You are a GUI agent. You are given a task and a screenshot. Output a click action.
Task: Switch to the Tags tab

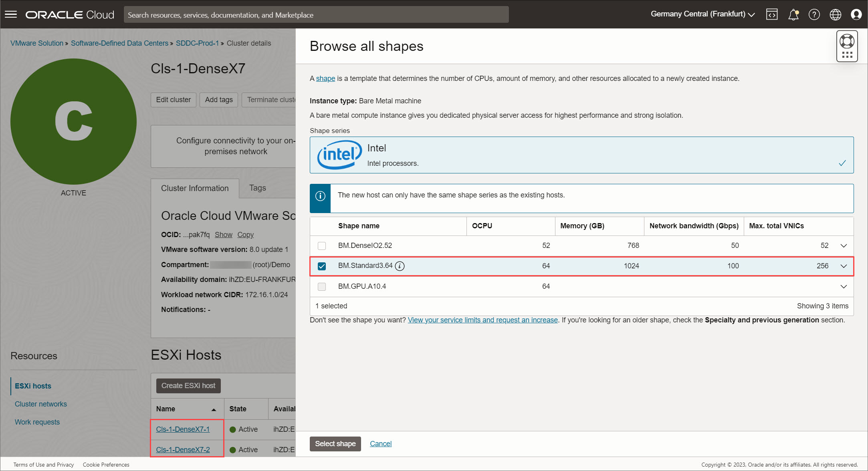pos(257,188)
